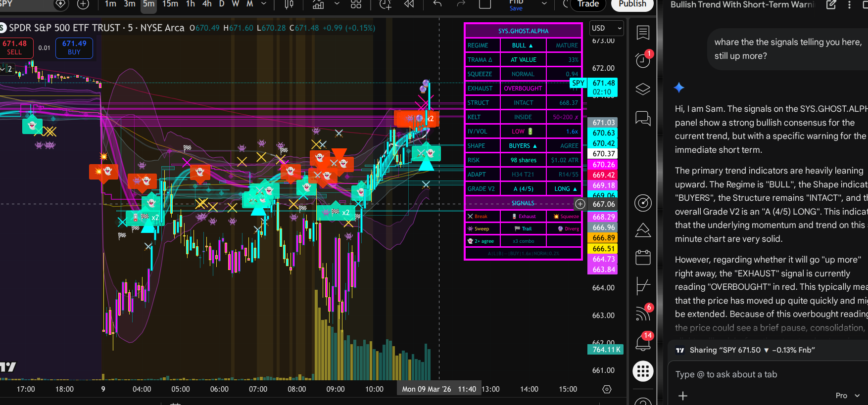Click the Trade button
The image size is (868, 405).
(588, 4)
